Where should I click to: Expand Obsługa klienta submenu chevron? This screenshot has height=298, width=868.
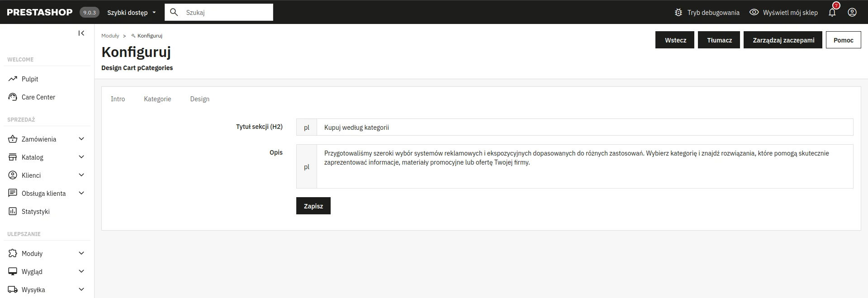81,193
